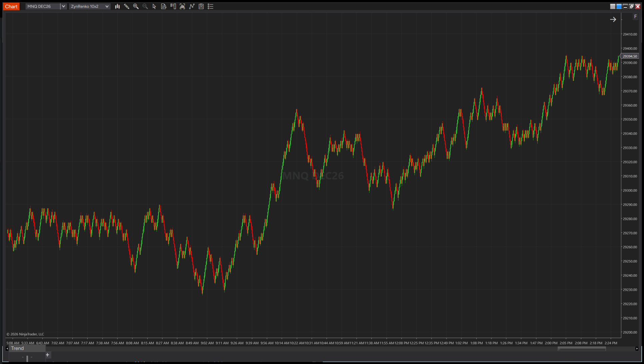Image resolution: width=644 pixels, height=364 pixels.
Task: Click the 29410.00 price axis label
Action: tap(630, 34)
